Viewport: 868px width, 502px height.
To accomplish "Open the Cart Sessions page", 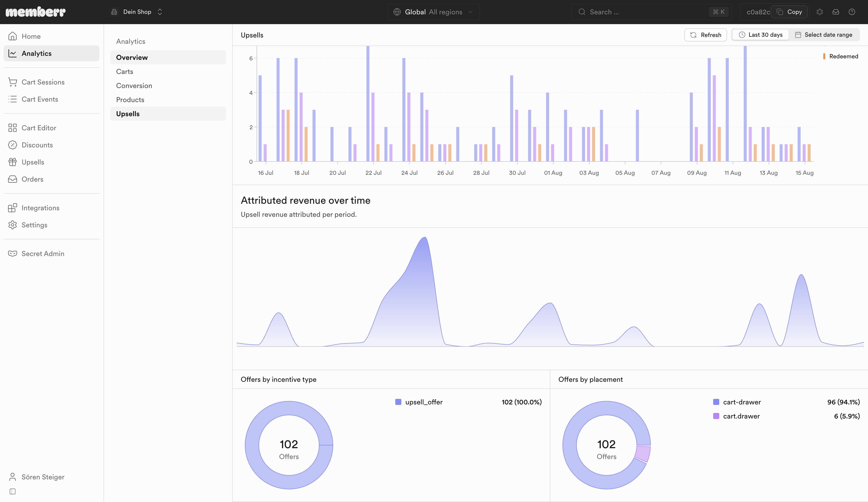I will pyautogui.click(x=51, y=82).
